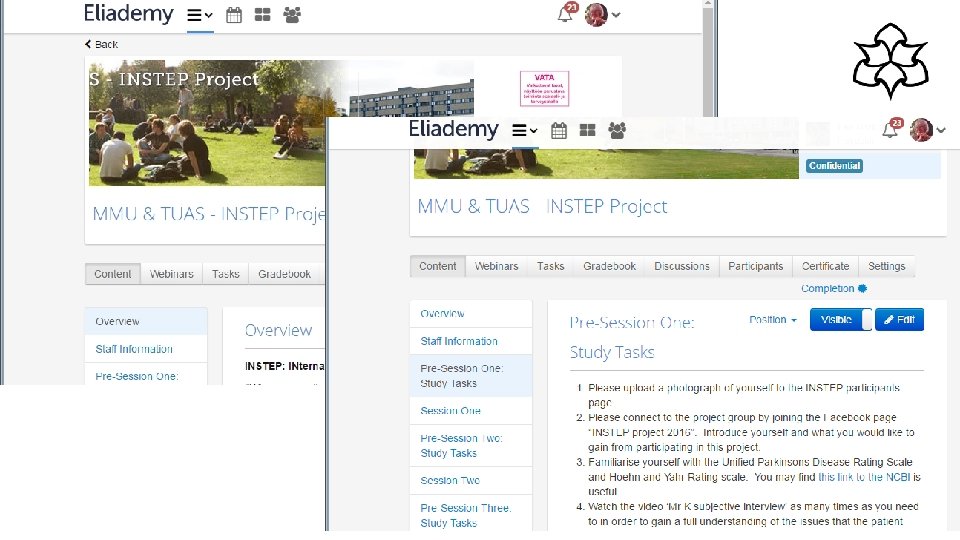Select Overview in back window sidebar
The height and width of the screenshot is (540, 960).
146,321
